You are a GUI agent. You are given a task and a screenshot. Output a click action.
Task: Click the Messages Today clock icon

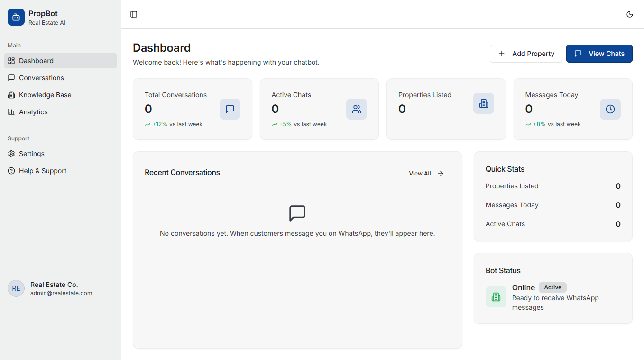(x=610, y=109)
